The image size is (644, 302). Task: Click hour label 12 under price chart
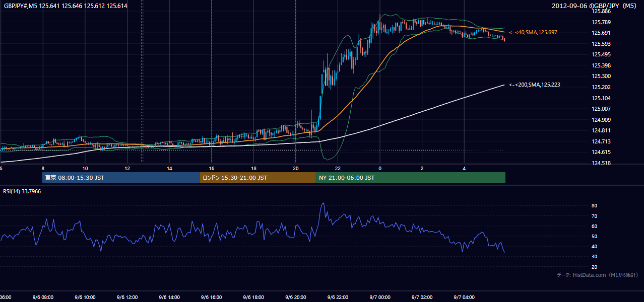pos(127,168)
